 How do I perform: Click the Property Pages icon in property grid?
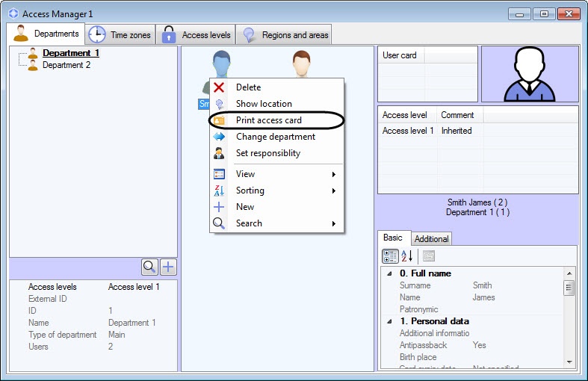pos(429,256)
